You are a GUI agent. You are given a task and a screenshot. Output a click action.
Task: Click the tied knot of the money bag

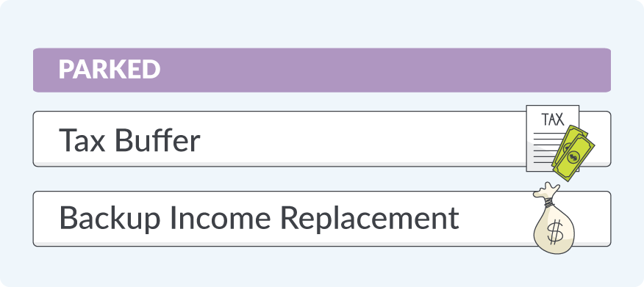coord(548,201)
